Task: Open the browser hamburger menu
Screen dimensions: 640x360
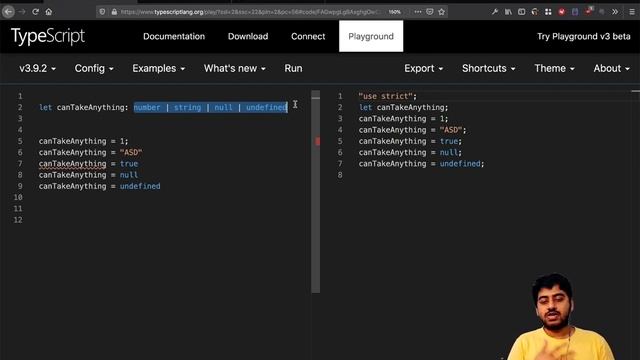Action: point(631,12)
